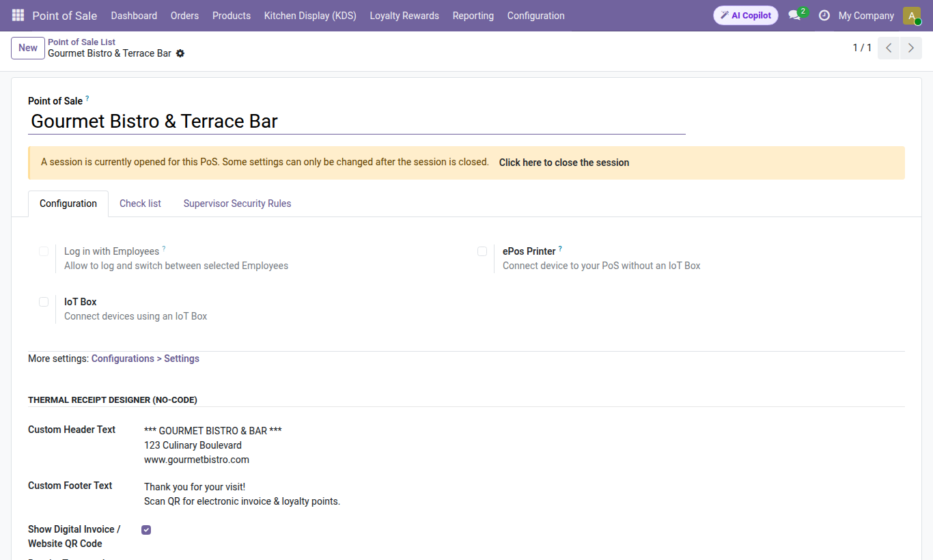Go to the previous record arrow
The image size is (933, 560).
889,48
